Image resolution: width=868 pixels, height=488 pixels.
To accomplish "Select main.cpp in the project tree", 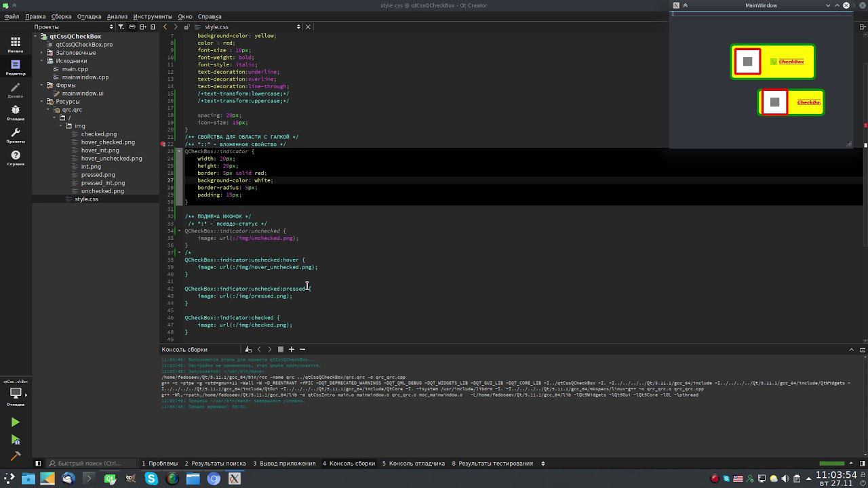I will [75, 69].
